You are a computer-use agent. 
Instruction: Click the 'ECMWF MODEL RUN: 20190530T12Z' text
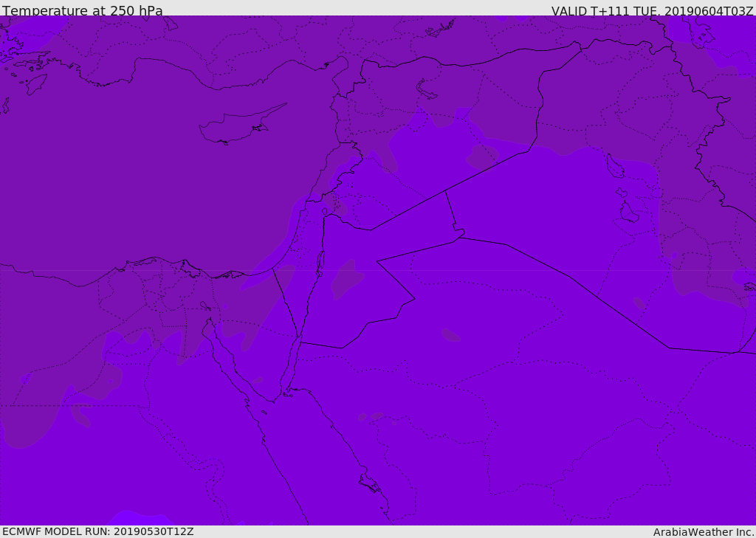coord(98,531)
